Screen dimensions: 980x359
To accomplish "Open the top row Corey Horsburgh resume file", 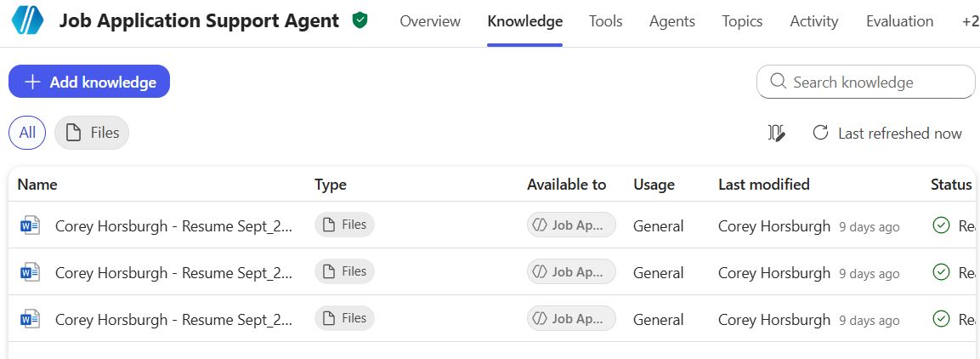I will pyautogui.click(x=173, y=225).
